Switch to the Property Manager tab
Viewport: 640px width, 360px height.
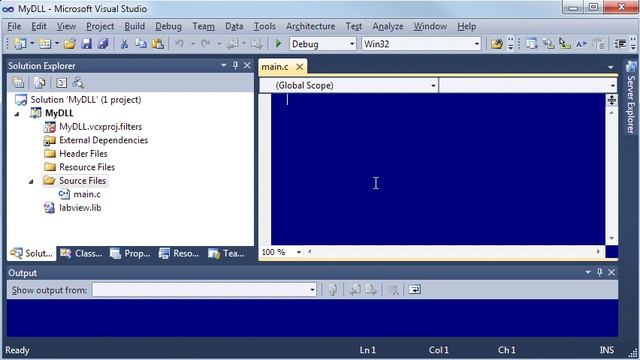pos(131,253)
